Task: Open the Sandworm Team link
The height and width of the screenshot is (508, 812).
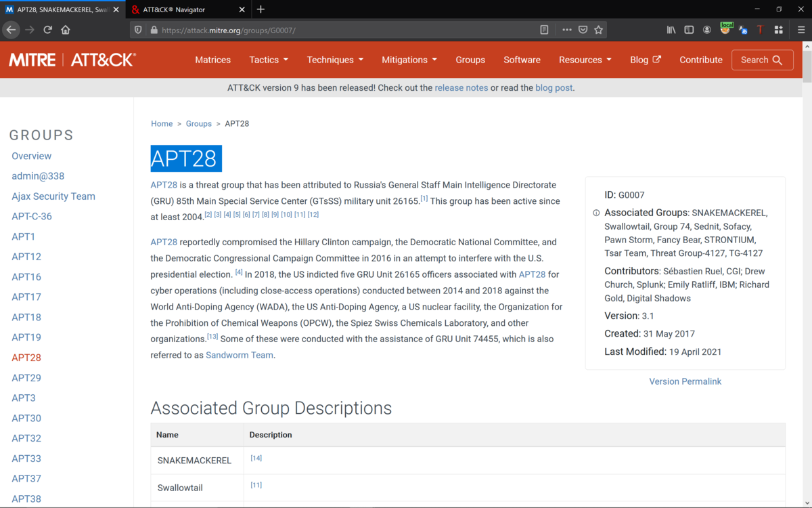Action: point(240,355)
